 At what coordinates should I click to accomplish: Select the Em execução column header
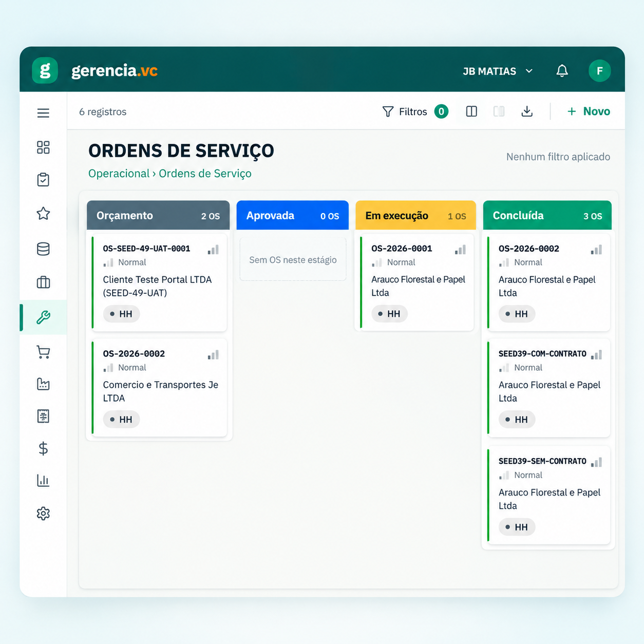(x=415, y=215)
